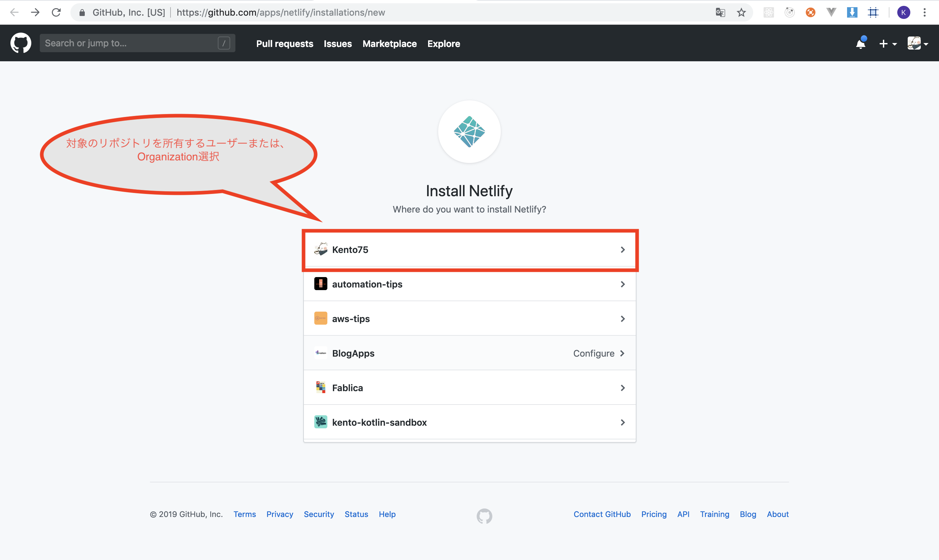Open the Pricing footer link

point(654,514)
